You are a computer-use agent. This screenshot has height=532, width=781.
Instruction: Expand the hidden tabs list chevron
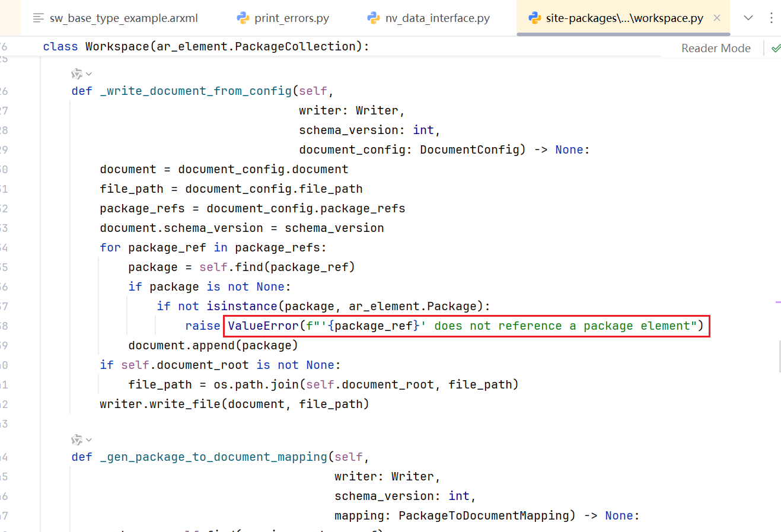point(748,18)
